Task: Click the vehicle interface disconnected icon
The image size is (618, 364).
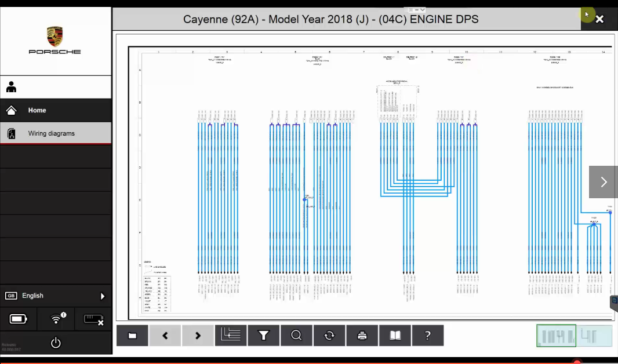Action: [93, 319]
